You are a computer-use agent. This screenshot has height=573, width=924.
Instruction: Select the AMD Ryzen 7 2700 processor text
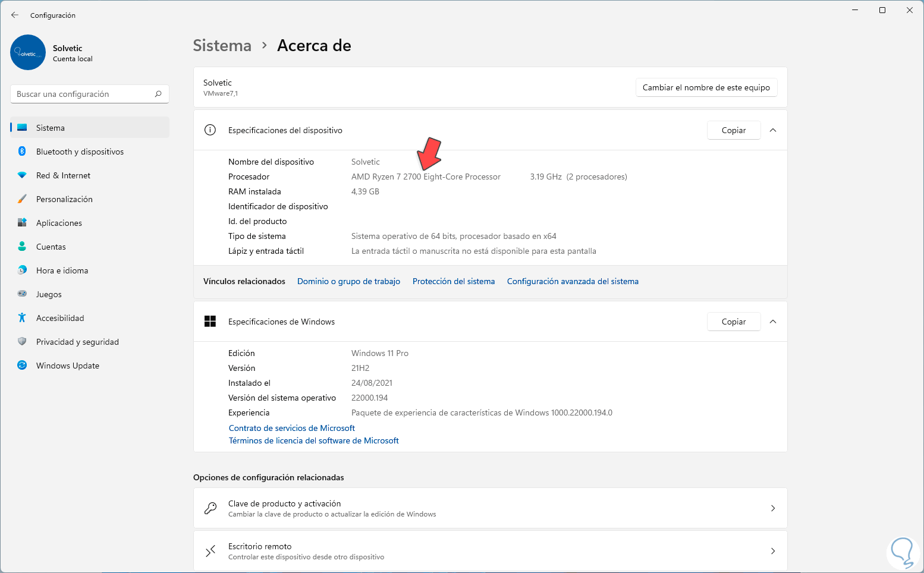(426, 177)
